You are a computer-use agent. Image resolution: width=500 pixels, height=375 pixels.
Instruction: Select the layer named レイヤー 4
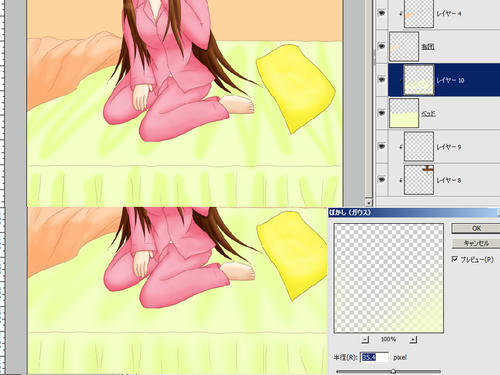(x=449, y=14)
